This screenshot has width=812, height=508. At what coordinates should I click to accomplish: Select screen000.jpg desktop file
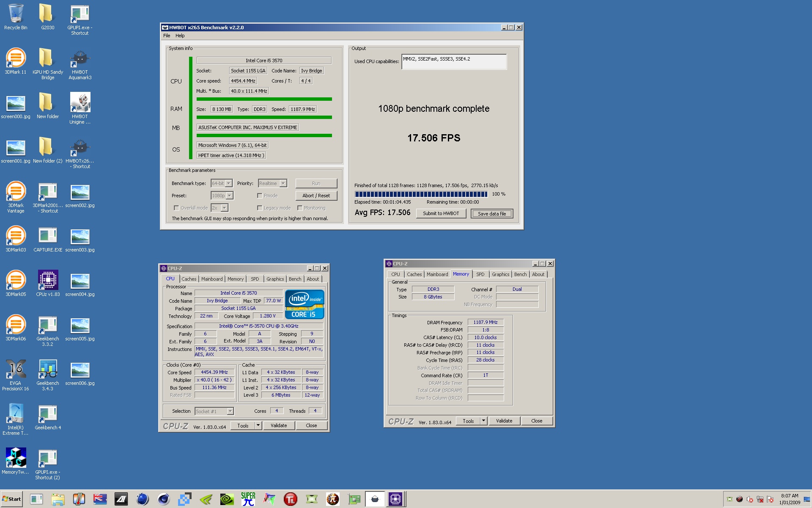(16, 106)
